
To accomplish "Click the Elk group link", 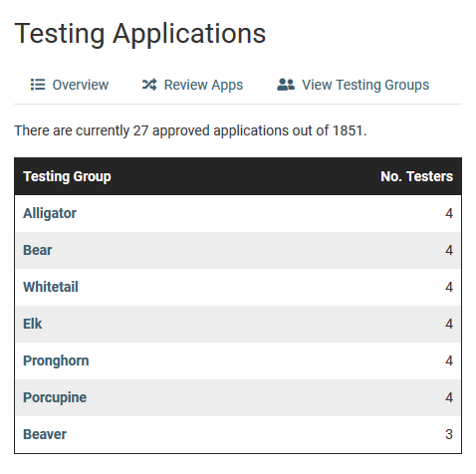I will [33, 324].
